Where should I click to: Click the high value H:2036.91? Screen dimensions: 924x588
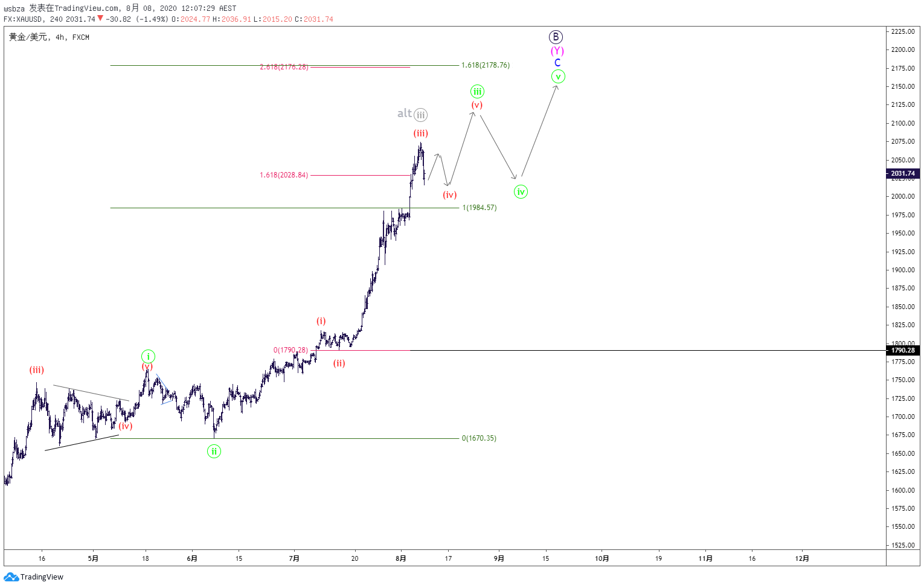pyautogui.click(x=232, y=19)
